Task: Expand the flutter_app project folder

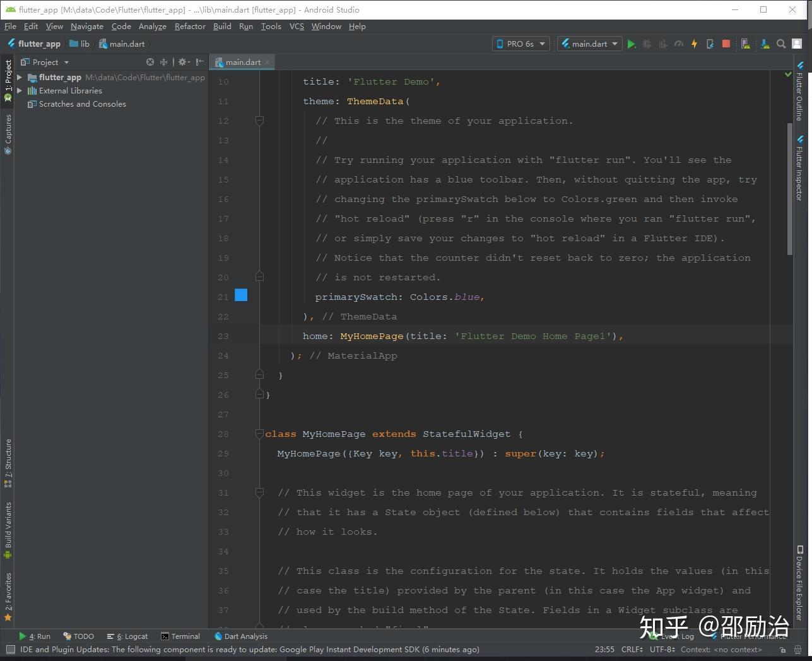Action: (x=20, y=77)
